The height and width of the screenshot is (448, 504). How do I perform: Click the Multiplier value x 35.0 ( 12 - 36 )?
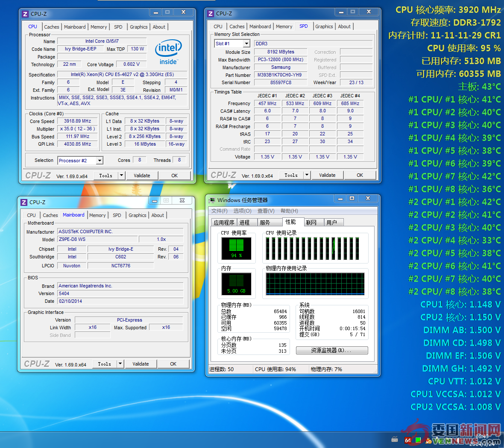pos(77,129)
